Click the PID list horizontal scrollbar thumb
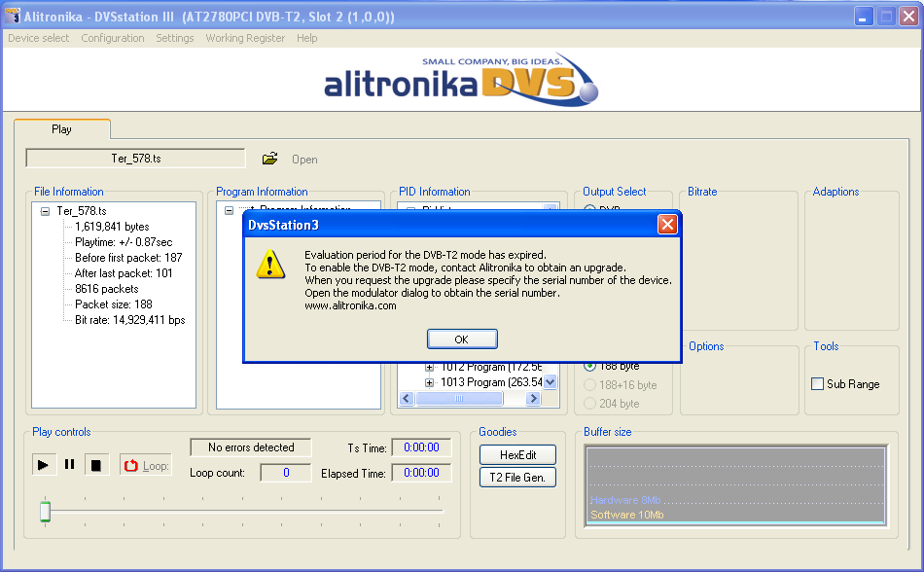Viewport: 924px width, 572px height. (459, 399)
